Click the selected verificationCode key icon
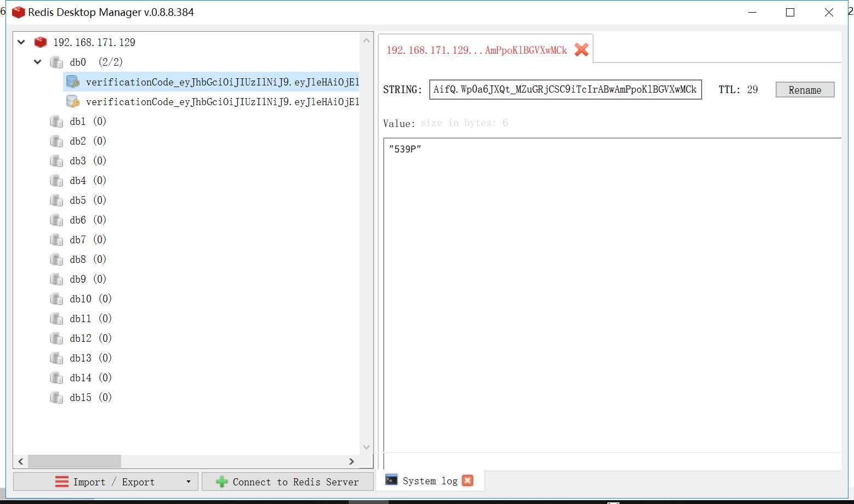Screen dimensions: 854x504 click(x=72, y=82)
